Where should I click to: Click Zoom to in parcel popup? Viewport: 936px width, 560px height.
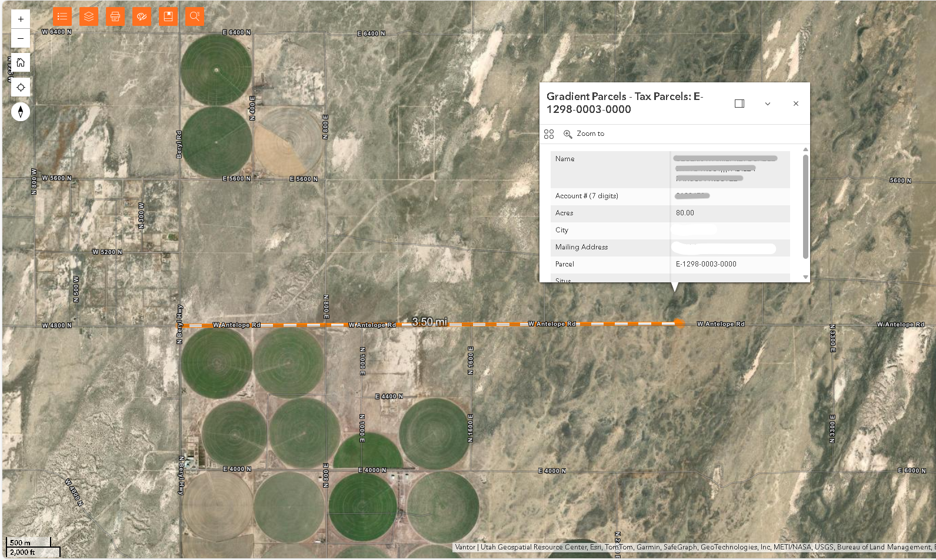coord(584,134)
